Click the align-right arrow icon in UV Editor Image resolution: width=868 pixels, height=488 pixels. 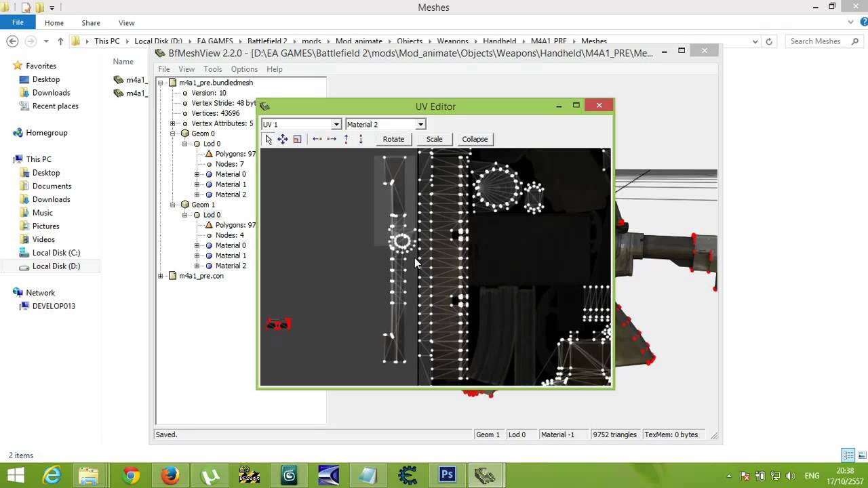pos(332,139)
